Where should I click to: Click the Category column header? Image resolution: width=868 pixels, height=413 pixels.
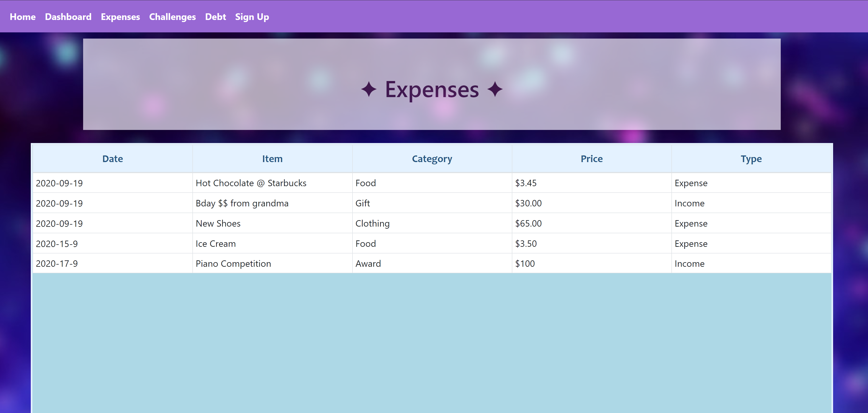(x=432, y=159)
